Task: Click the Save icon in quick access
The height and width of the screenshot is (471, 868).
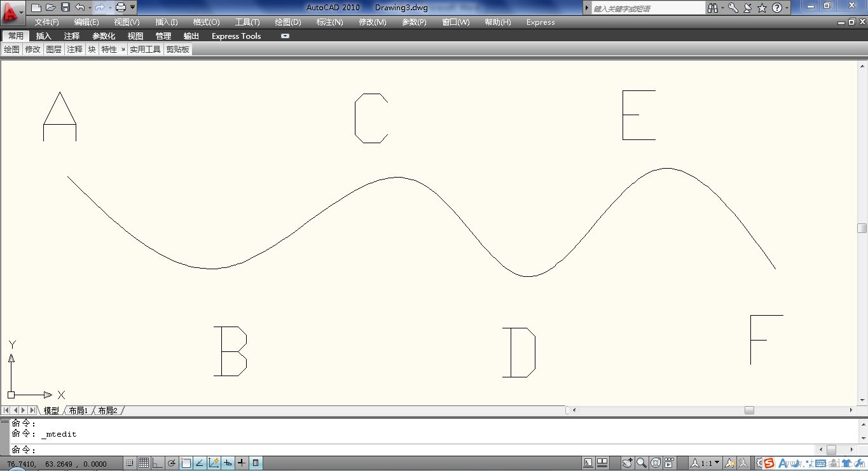Action: (x=65, y=8)
